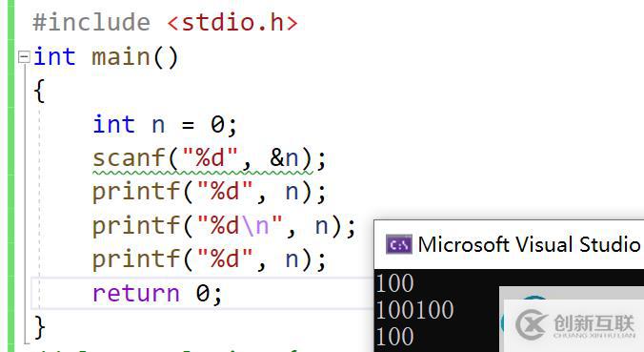The height and width of the screenshot is (352, 644).
Task: Click the int n = 0 declaration
Action: pyautogui.click(x=165, y=124)
